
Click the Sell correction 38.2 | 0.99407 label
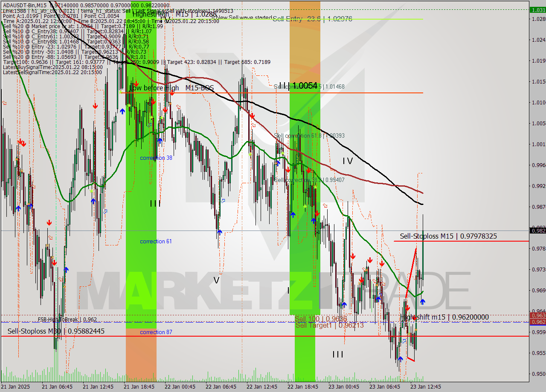pos(309,180)
